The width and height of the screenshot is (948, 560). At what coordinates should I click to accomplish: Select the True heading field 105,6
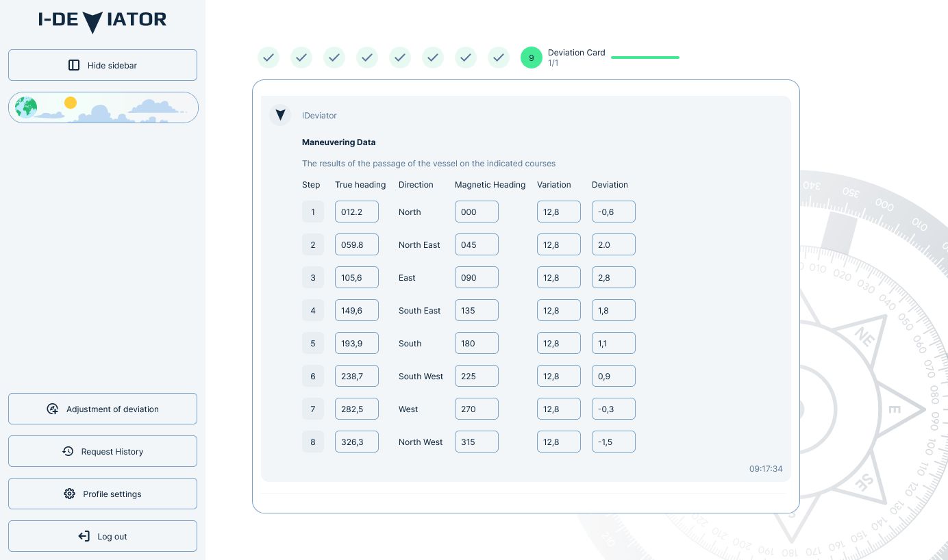(x=357, y=277)
